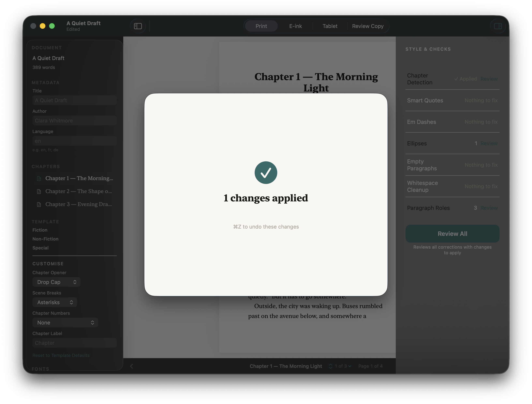
Task: Click the Chapter 3 document icon
Action: [39, 204]
